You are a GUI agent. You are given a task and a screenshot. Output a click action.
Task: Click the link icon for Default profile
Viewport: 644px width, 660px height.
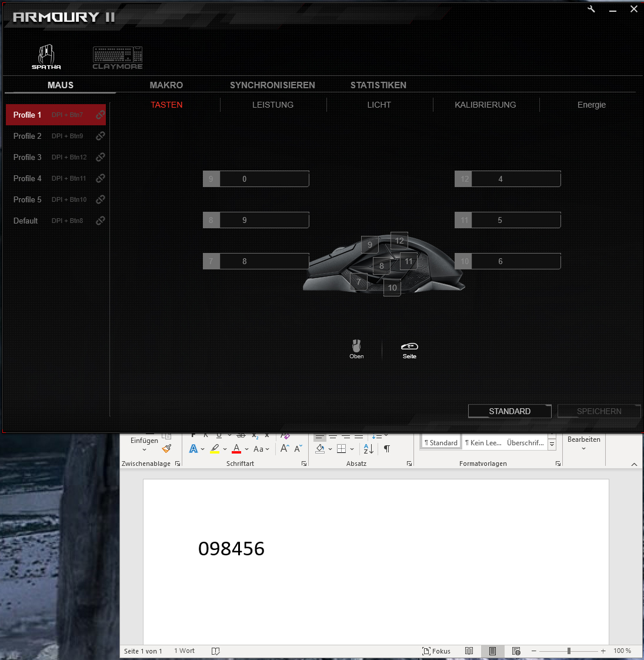[100, 221]
